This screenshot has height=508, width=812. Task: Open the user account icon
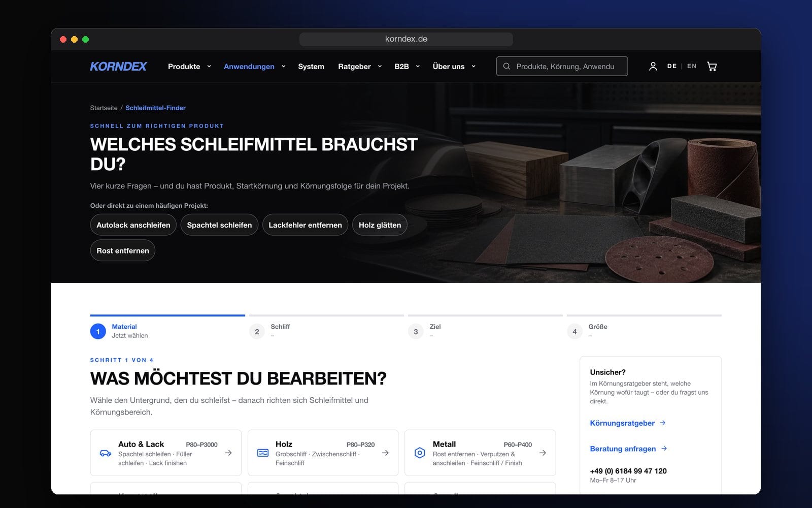coord(653,67)
